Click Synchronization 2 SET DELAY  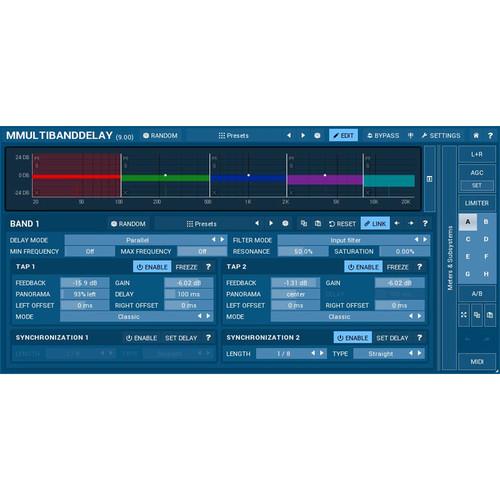click(392, 338)
